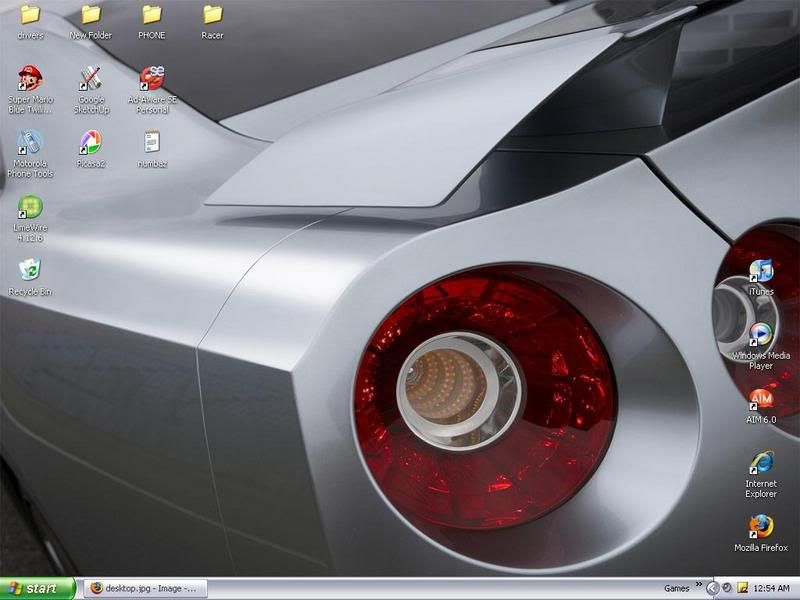Select the Mozilla Firefox desktop icon
Image resolution: width=800 pixels, height=600 pixels.
(x=761, y=527)
